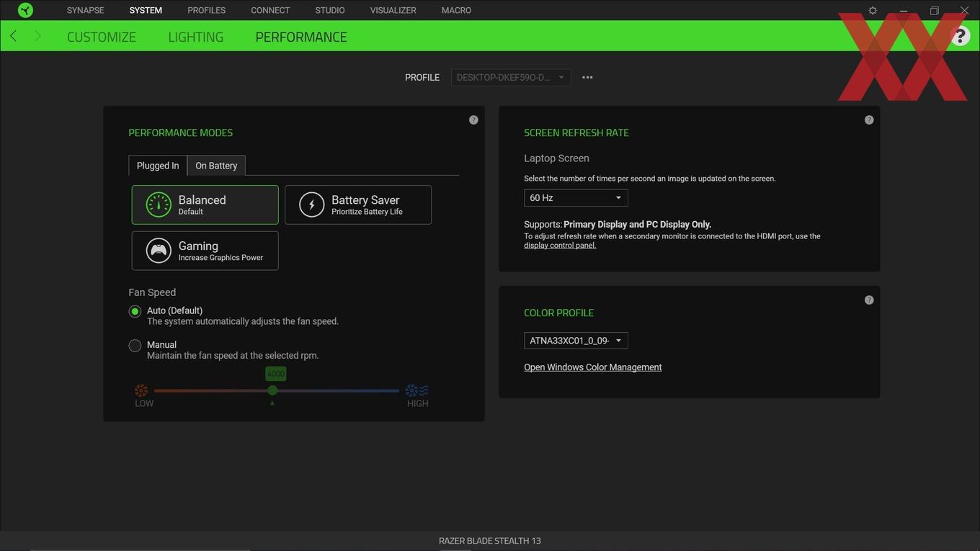This screenshot has width=980, height=551.
Task: Open the System menu tab
Action: click(146, 10)
